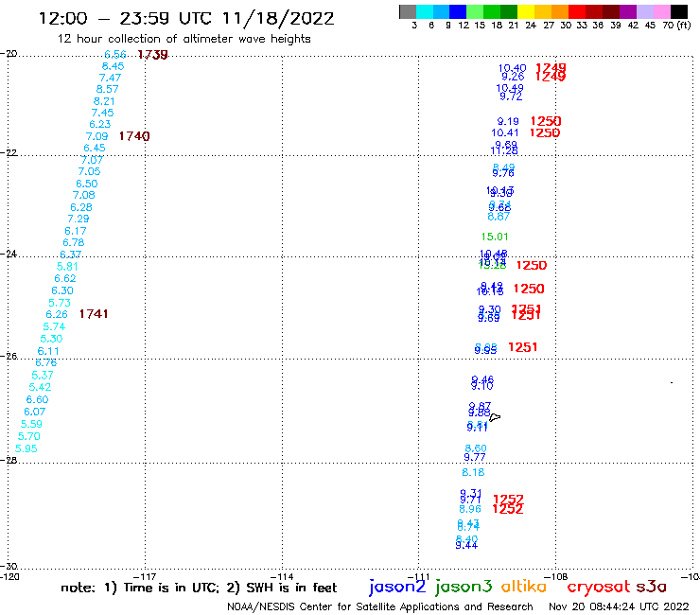Click the wave height value 8.96

470,509
